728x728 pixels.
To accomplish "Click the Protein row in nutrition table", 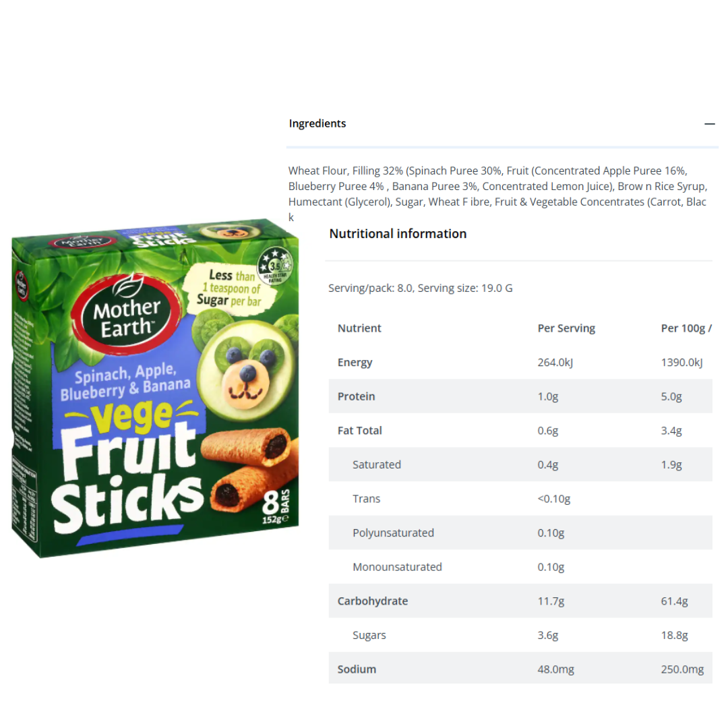I will point(357,396).
